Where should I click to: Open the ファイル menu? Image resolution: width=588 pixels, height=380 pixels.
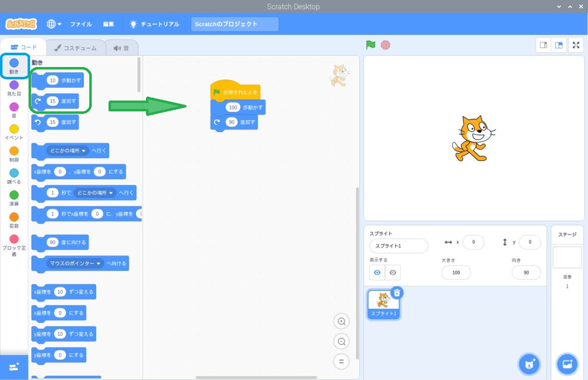[81, 24]
